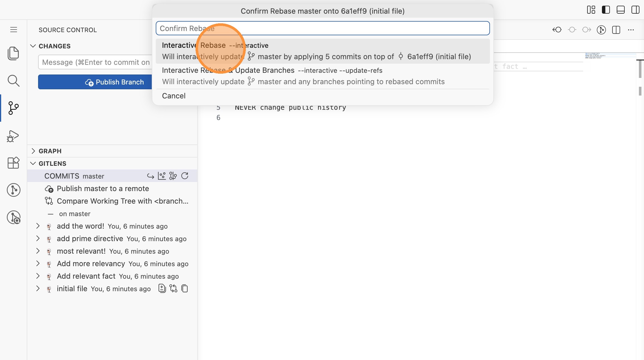The width and height of the screenshot is (644, 360).
Task: Toggle bottom panel visibility
Action: coord(620,10)
